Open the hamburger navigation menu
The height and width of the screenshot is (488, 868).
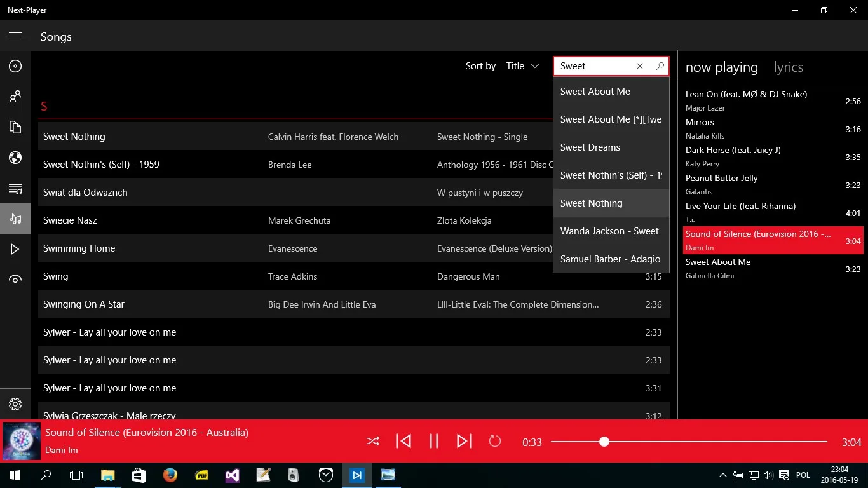point(15,36)
